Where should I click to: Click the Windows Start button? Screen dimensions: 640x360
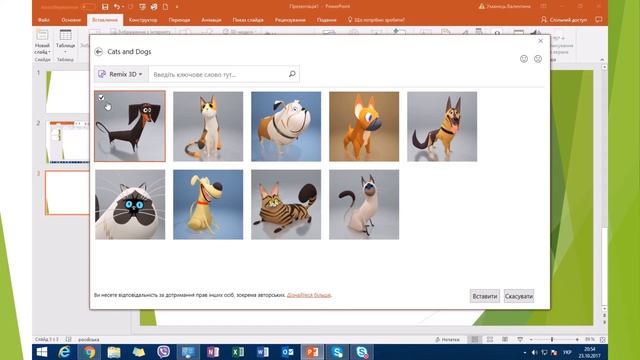pyautogui.click(x=42, y=352)
